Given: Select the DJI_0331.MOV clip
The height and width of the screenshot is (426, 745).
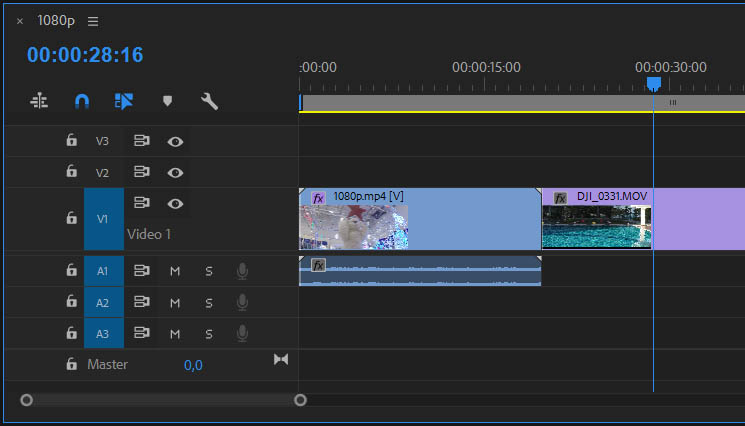Looking at the screenshot, I should tap(643, 219).
